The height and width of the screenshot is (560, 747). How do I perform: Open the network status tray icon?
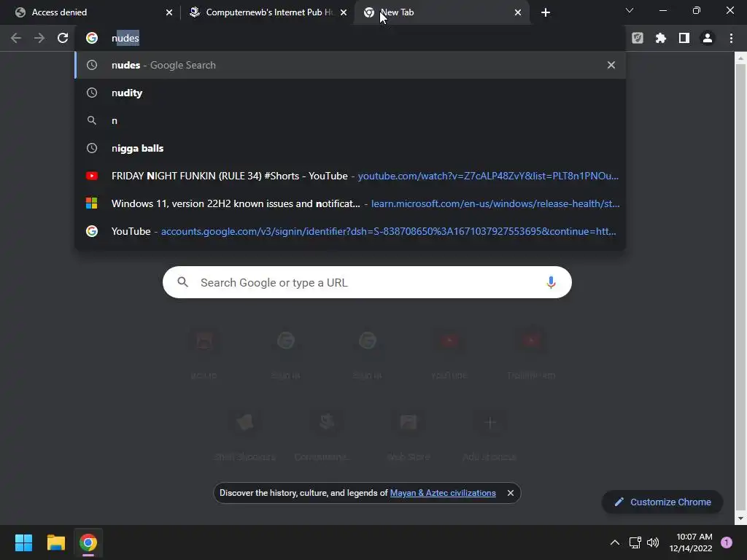point(635,542)
